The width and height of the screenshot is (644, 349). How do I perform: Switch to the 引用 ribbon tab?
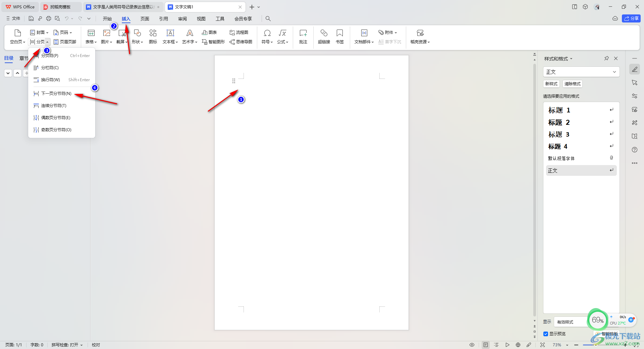pyautogui.click(x=164, y=19)
